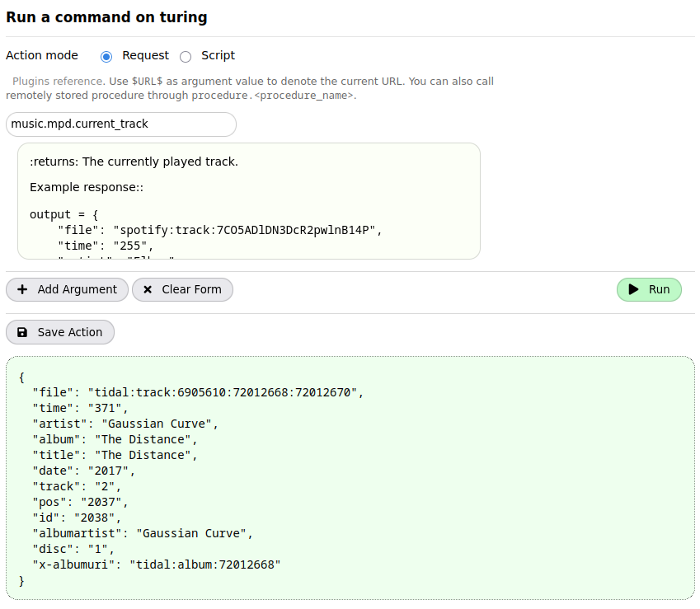Click the X icon on Clear Form
The height and width of the screenshot is (609, 700).
click(x=148, y=290)
